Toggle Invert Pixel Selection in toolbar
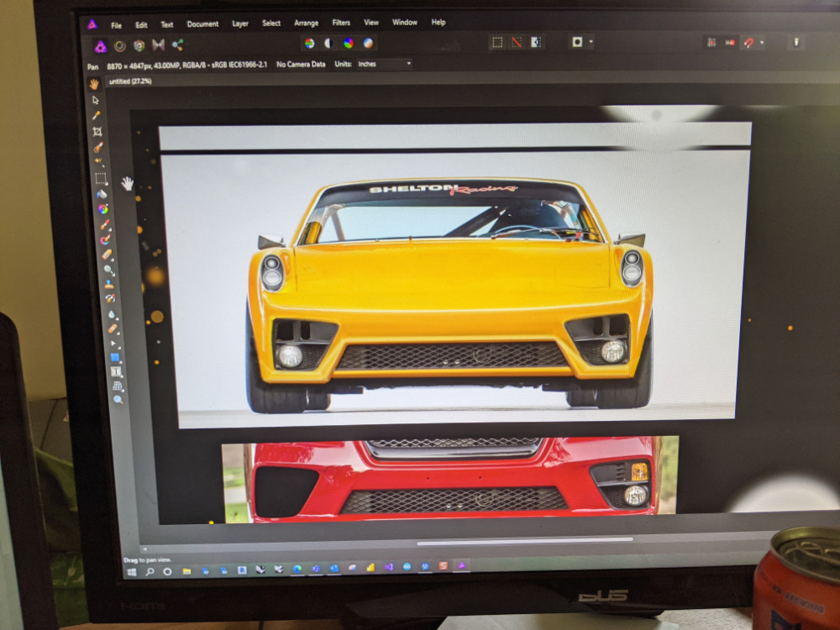The image size is (840, 630). (536, 42)
